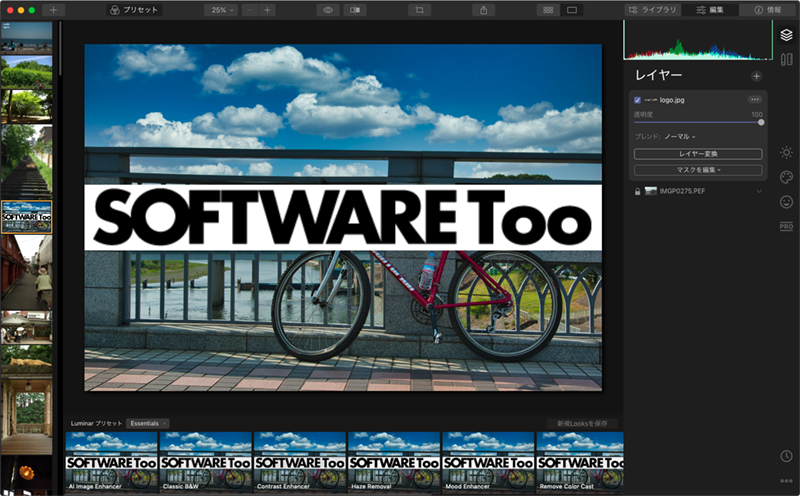The width and height of the screenshot is (800, 496).
Task: Select the wooden porch with trees thumbnail
Action: [x=27, y=415]
